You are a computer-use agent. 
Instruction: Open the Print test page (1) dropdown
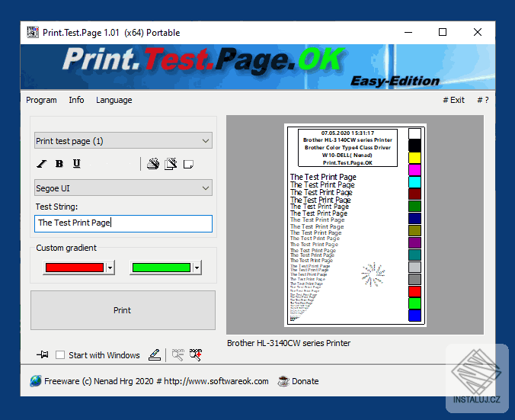123,141
